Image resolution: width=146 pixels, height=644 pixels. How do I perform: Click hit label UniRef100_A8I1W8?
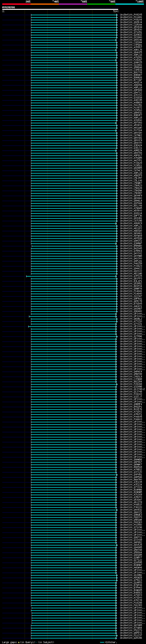pyautogui.click(x=131, y=273)
